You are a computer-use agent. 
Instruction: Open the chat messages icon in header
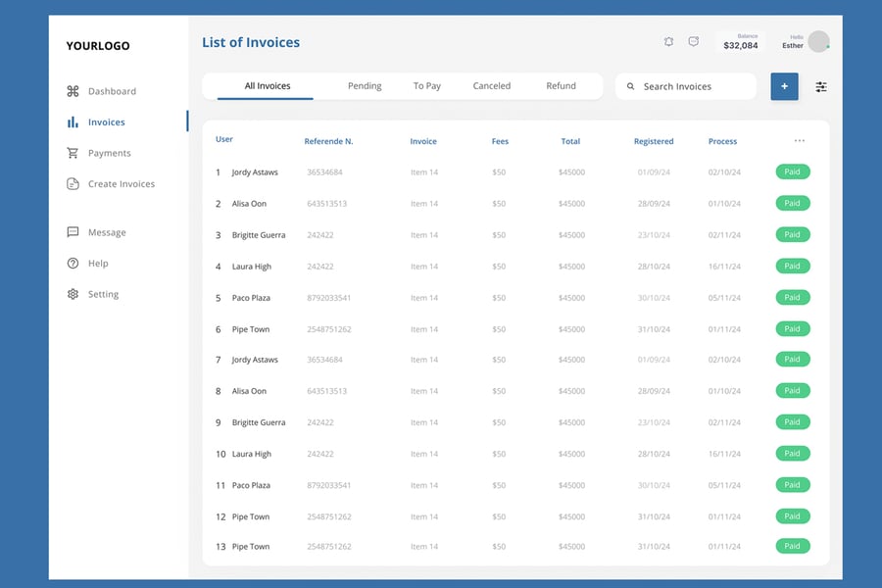[x=694, y=42]
